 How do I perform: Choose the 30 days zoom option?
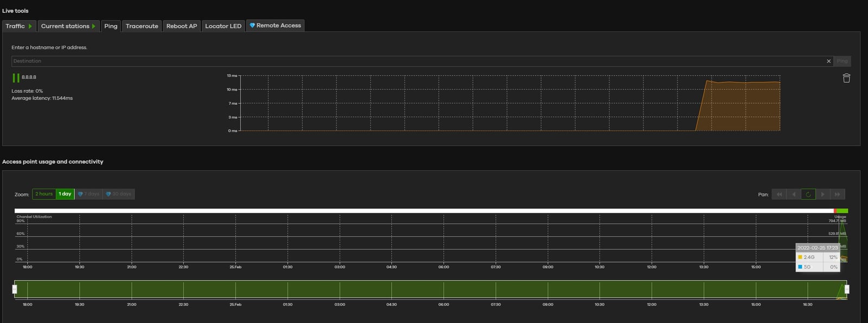tap(118, 194)
